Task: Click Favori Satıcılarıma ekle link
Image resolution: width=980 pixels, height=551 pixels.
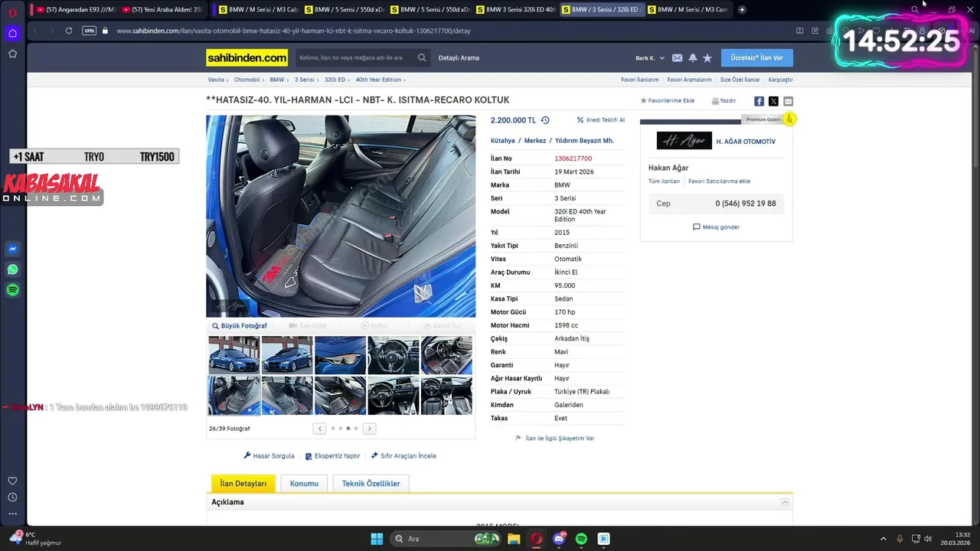Action: point(719,181)
